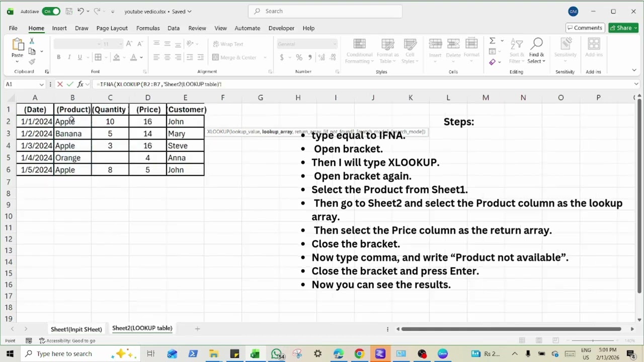Open Conditional Formatting menu

359,51
